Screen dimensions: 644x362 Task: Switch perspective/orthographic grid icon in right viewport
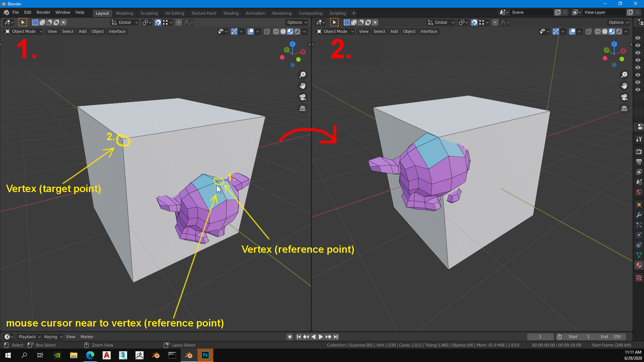coord(624,109)
